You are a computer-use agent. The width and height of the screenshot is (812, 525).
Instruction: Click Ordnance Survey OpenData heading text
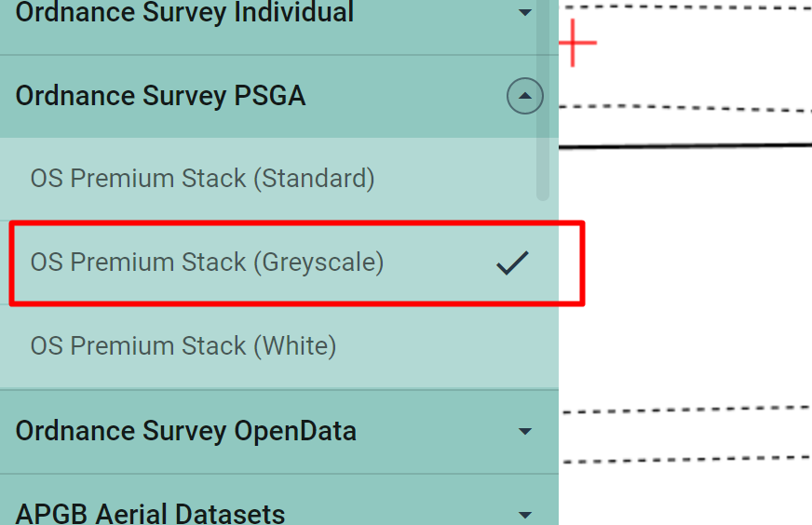[x=185, y=431]
